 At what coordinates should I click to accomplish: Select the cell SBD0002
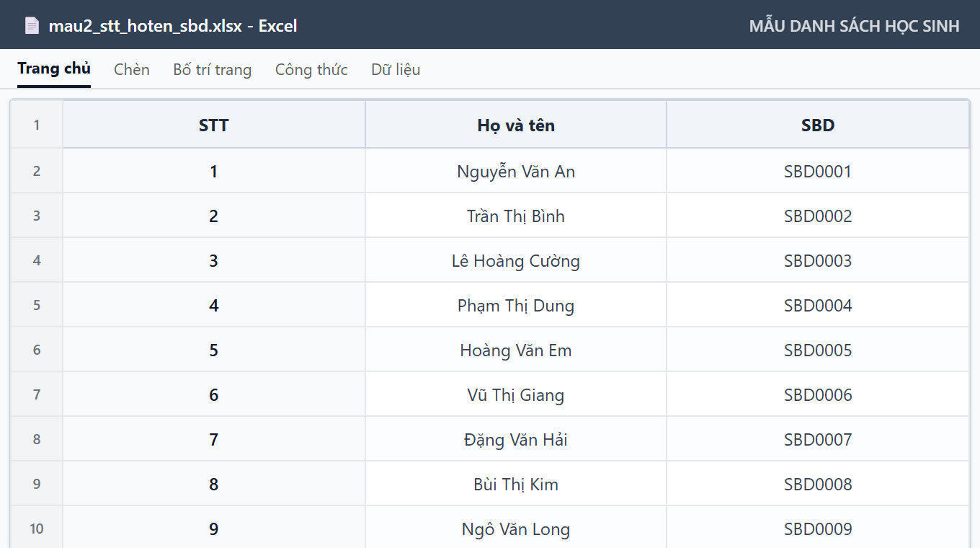pos(818,216)
